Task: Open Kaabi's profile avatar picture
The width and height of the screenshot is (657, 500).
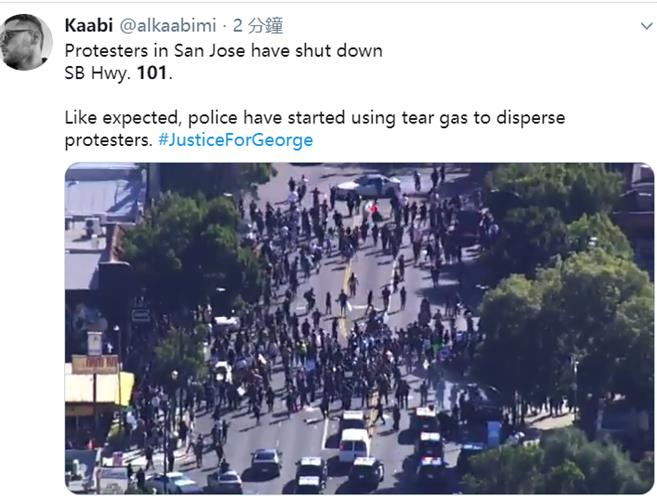Action: tap(26, 42)
